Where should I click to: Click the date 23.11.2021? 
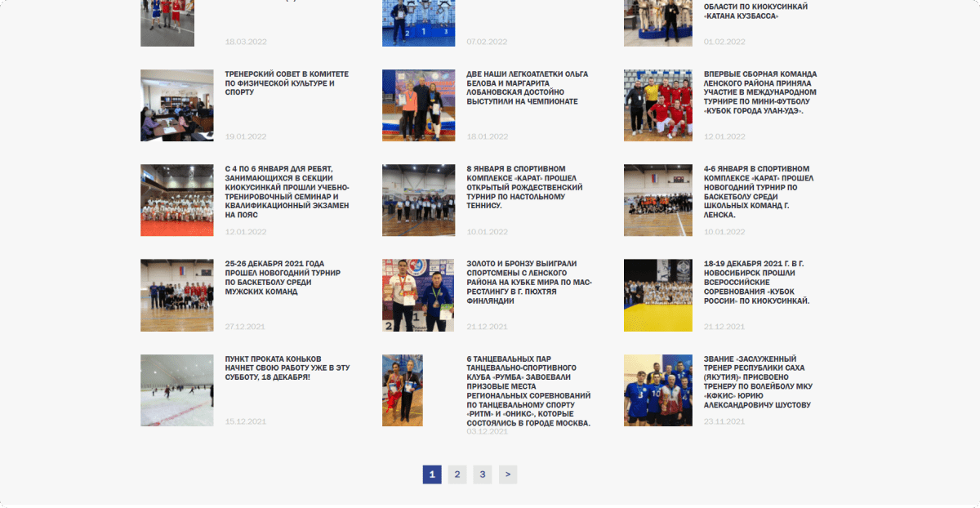(x=724, y=421)
